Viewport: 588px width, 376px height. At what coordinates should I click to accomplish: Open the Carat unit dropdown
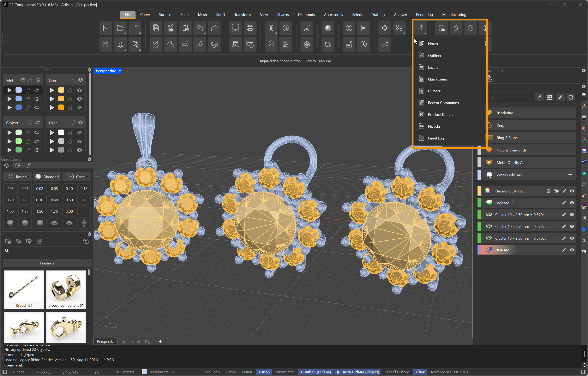(77, 177)
